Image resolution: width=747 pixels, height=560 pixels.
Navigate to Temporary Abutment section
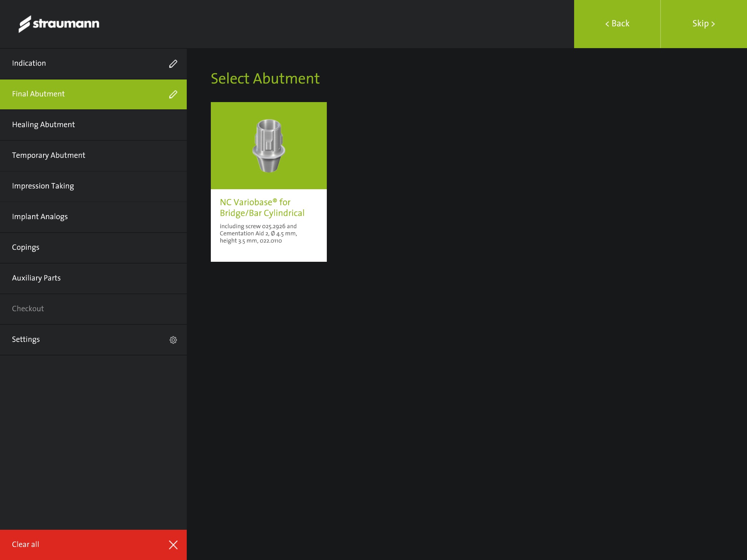tap(48, 155)
